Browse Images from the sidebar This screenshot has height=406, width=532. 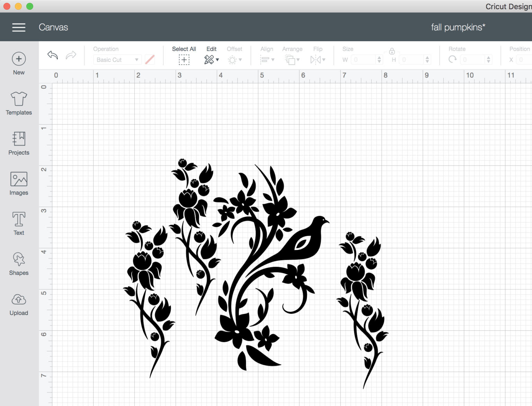[19, 183]
